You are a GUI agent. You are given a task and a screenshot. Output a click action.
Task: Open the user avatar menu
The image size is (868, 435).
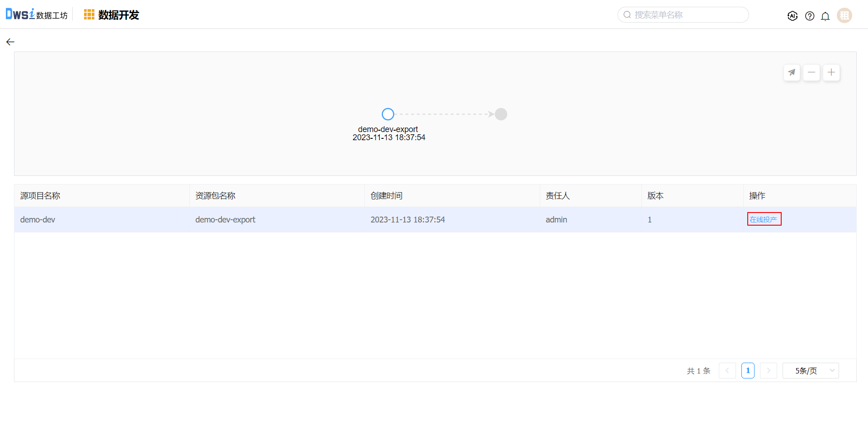pos(844,15)
